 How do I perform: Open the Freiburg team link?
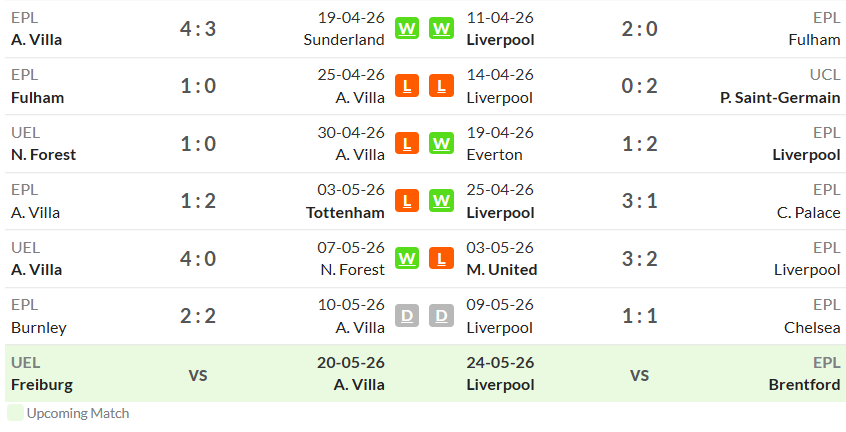pyautogui.click(x=42, y=385)
